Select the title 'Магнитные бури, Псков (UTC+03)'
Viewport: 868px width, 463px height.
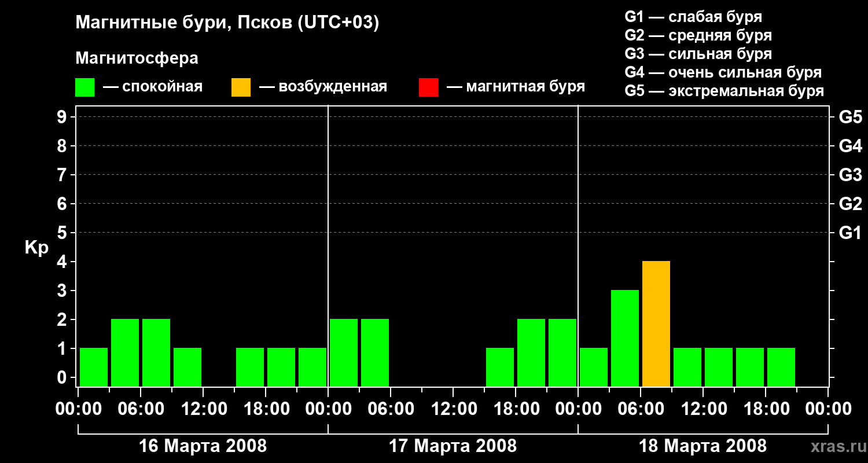227,23
